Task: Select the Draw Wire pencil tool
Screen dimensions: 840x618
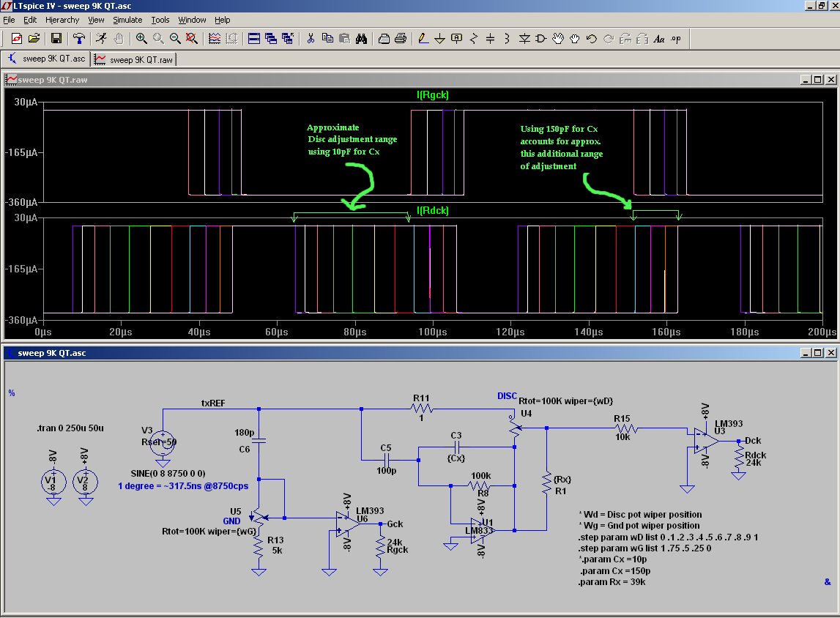Action: click(423, 39)
